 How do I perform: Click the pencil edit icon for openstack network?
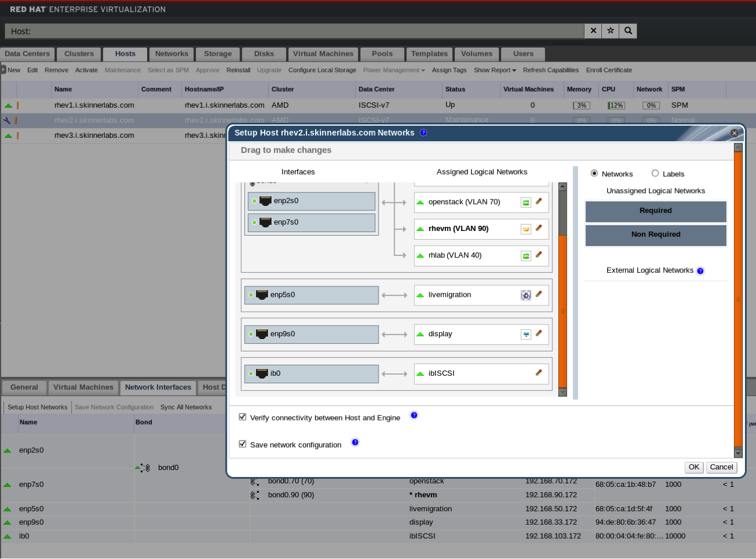(x=539, y=201)
